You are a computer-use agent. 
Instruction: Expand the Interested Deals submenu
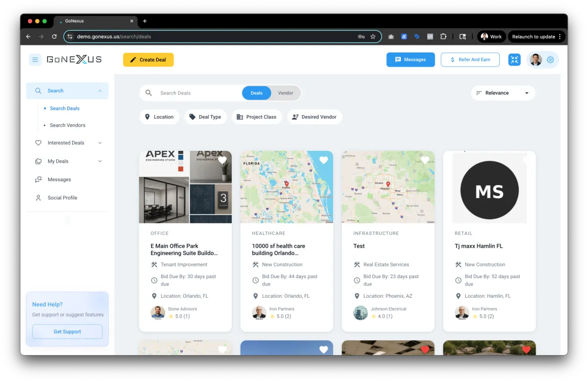coord(100,143)
